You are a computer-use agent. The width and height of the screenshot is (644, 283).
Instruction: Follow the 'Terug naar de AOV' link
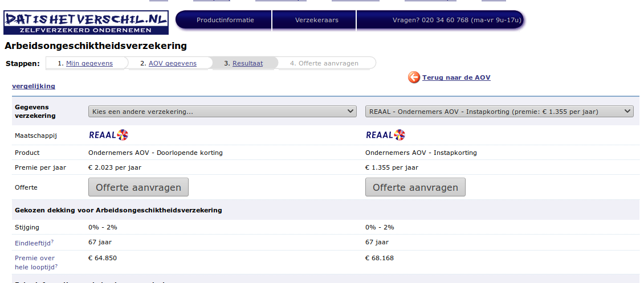(456, 77)
